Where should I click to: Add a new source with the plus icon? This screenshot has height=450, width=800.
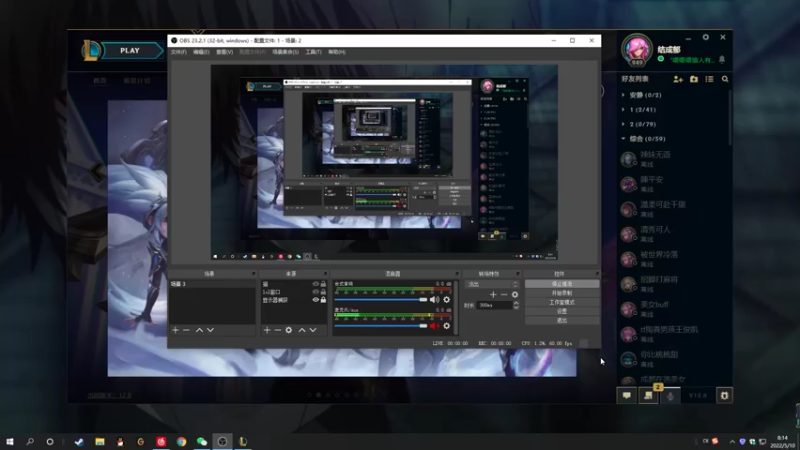tap(267, 330)
